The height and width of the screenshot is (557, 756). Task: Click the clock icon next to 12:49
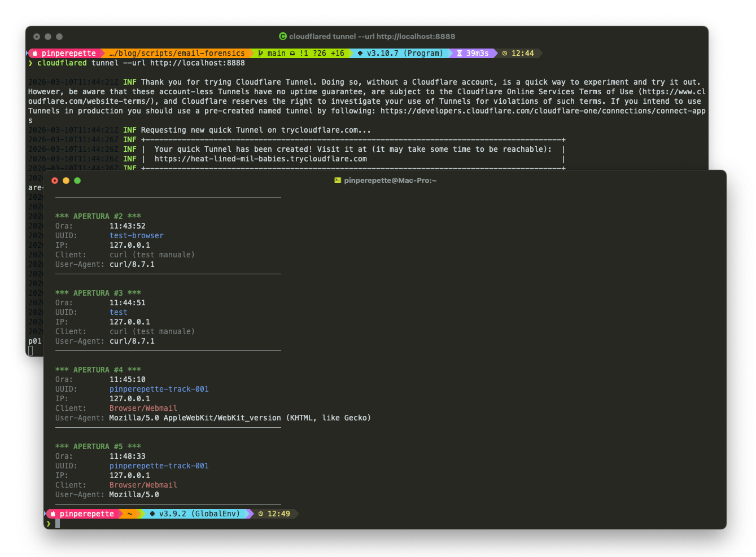260,514
